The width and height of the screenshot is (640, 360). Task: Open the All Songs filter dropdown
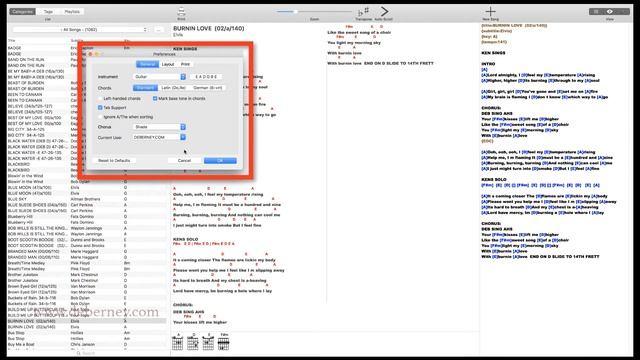click(80, 30)
